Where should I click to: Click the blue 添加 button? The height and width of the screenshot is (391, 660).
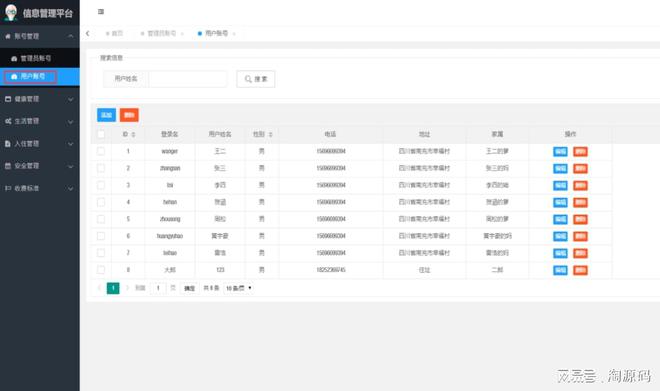coord(106,115)
